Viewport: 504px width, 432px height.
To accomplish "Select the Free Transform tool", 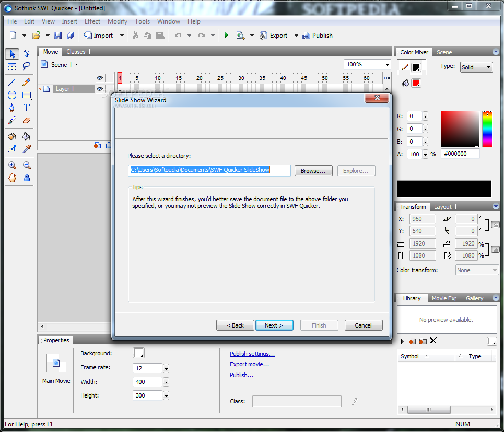I will pyautogui.click(x=12, y=66).
